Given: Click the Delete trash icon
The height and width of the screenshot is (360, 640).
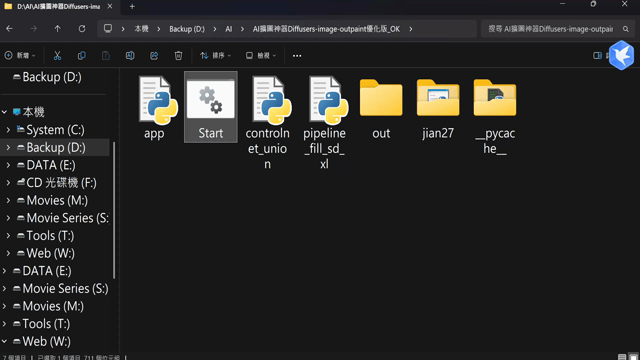Looking at the screenshot, I should click(x=178, y=56).
